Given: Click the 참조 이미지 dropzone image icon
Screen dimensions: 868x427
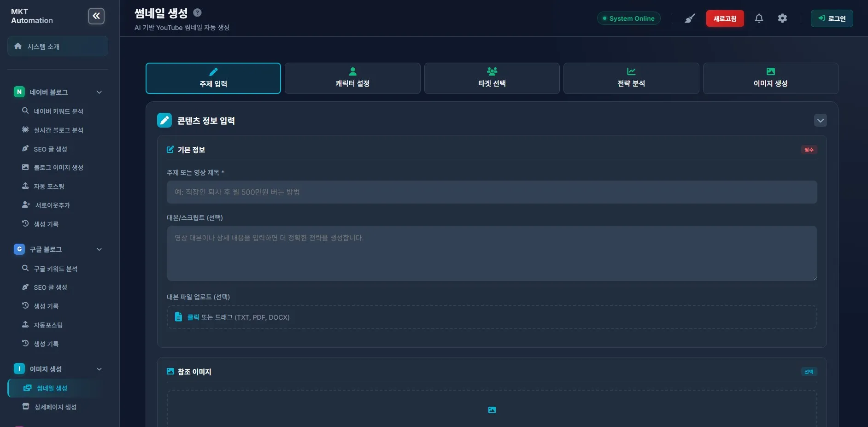Looking at the screenshot, I should 492,410.
